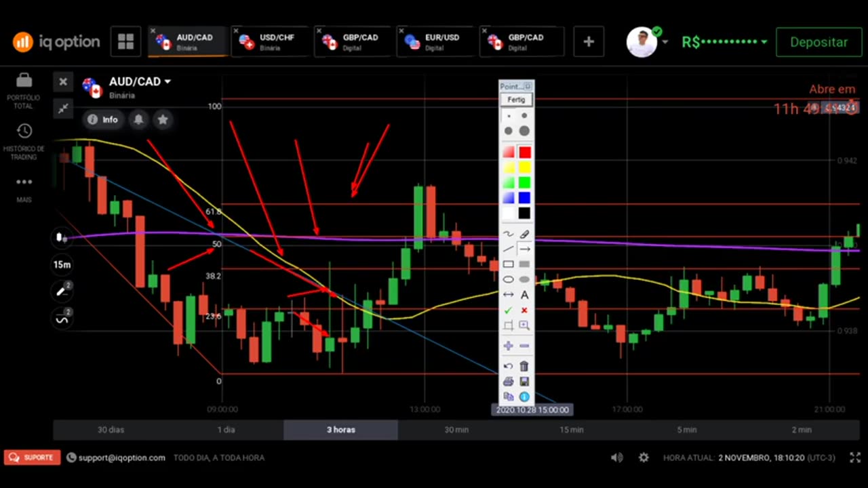Screen dimensions: 868x488
Task: Open the profile avatar dropdown arrow
Action: point(665,42)
